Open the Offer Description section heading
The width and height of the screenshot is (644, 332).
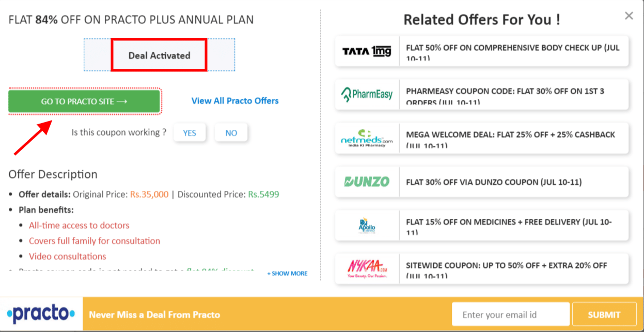point(53,174)
